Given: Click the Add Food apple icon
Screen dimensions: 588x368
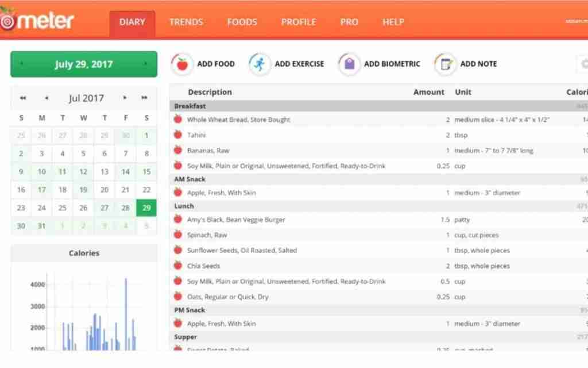Looking at the screenshot, I should (x=182, y=64).
